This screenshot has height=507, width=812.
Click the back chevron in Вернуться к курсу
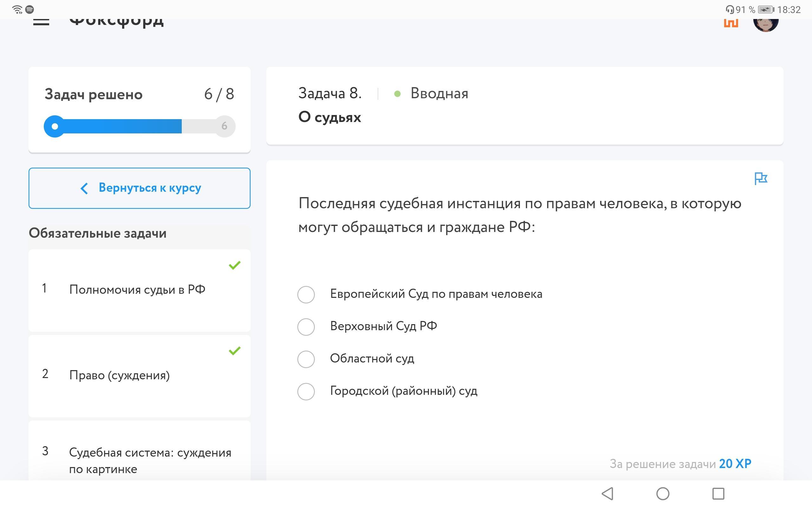coord(84,188)
